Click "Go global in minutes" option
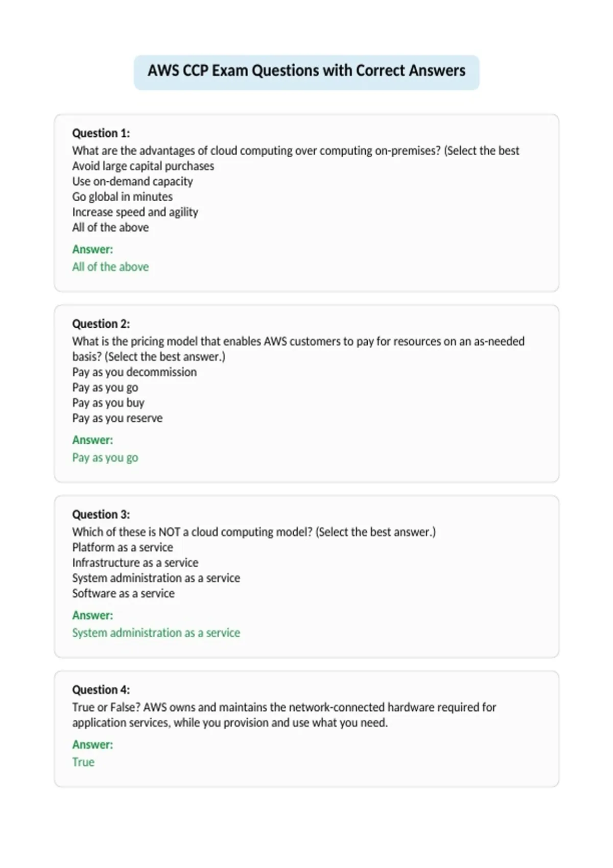The height and width of the screenshot is (868, 613). 122,197
